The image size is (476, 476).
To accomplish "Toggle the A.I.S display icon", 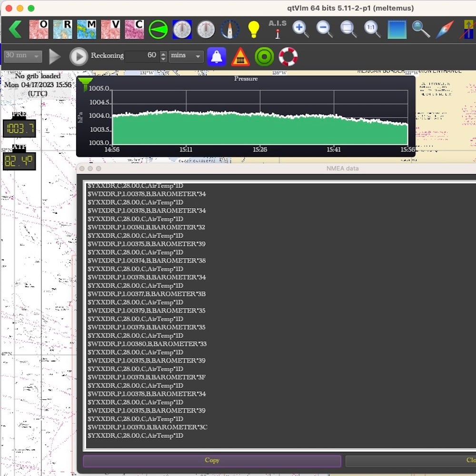I will (278, 30).
